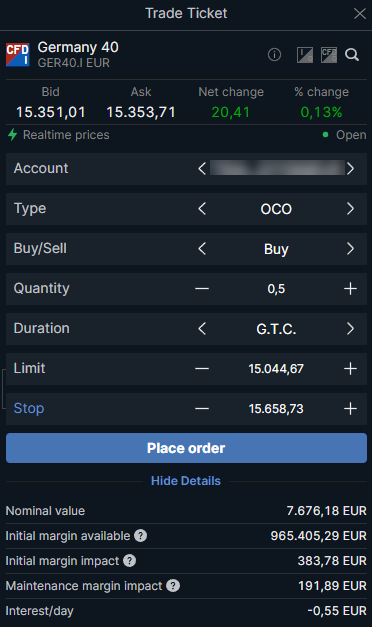This screenshot has height=627, width=372.
Task: Decrease Limit price with minus button
Action: pos(202,368)
